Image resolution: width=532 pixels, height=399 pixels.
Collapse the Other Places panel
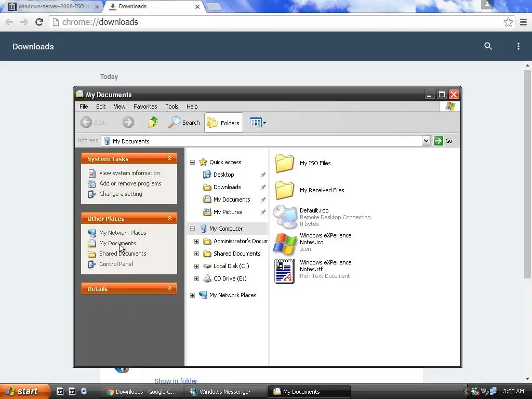coord(170,218)
